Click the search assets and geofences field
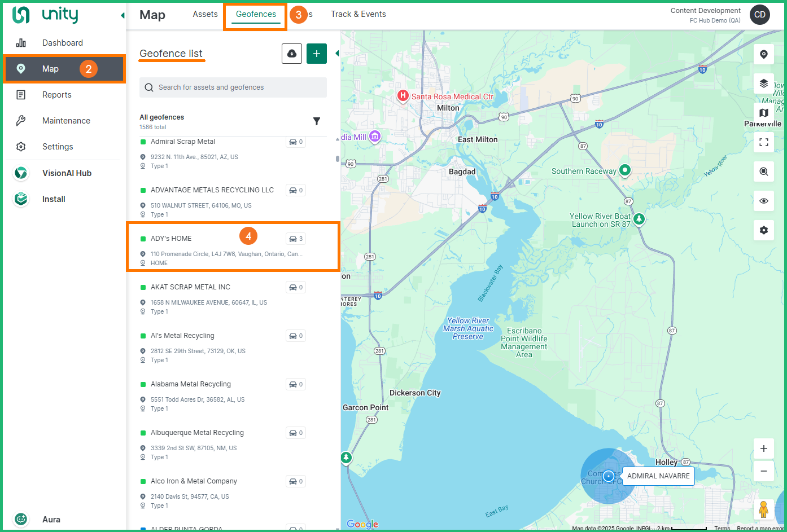Viewport: 787px width, 532px height. 233,87
